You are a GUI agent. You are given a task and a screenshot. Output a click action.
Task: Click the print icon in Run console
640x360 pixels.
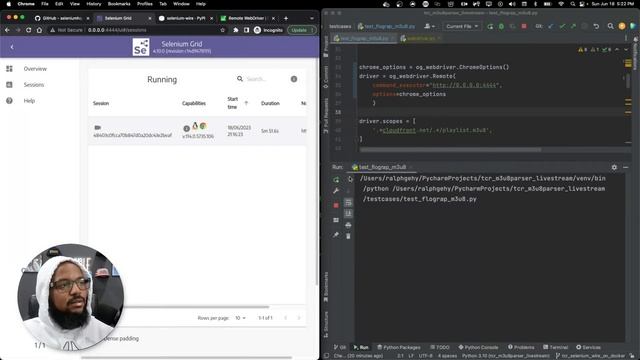pyautogui.click(x=348, y=225)
